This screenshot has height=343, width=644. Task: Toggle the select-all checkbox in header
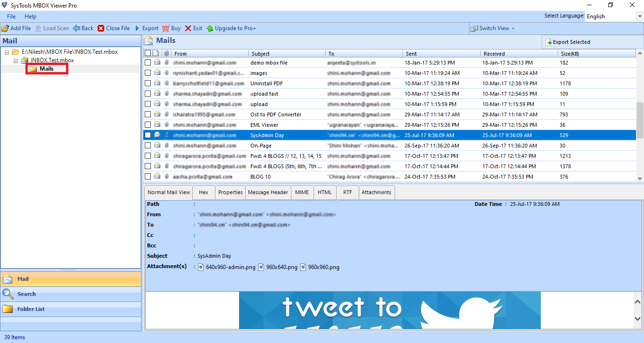148,53
